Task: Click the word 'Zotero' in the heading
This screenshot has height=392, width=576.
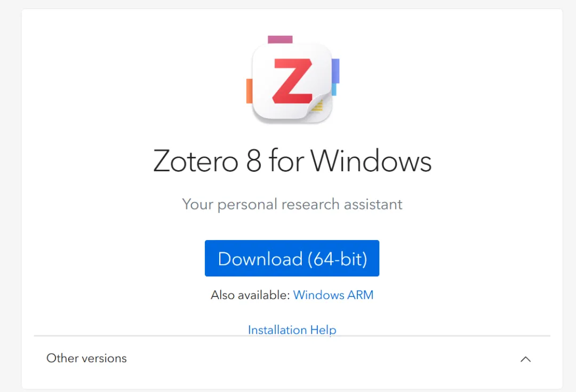Action: [x=195, y=161]
